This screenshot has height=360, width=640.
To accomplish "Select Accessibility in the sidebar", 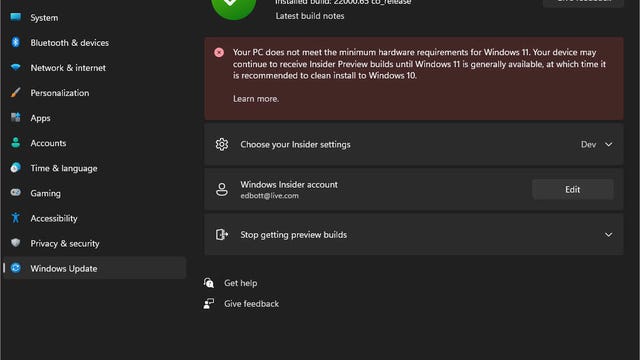I will 54,218.
